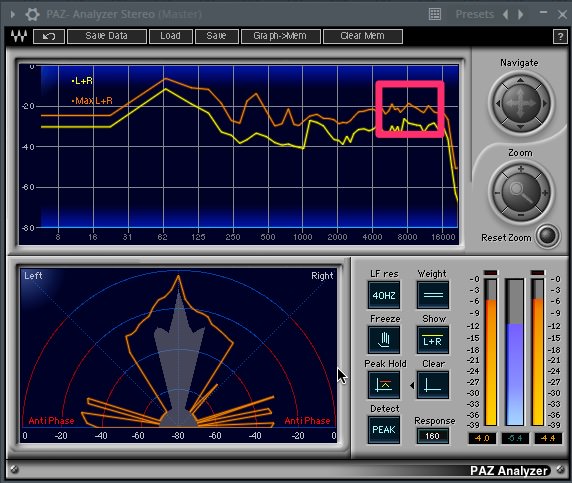Click the Save Data button
Viewport: 572px width, 483px height.
[x=107, y=36]
